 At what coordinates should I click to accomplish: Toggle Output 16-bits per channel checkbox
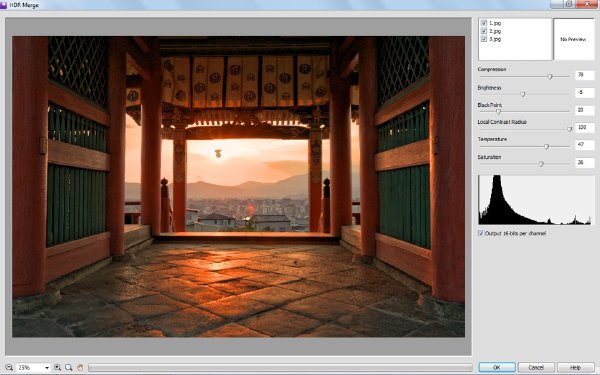481,233
